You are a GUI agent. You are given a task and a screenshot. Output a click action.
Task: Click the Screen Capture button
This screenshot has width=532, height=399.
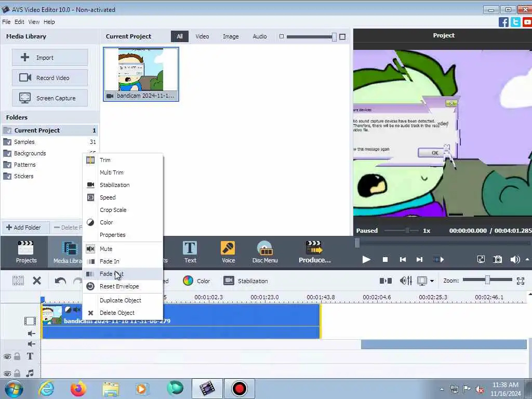tap(50, 98)
